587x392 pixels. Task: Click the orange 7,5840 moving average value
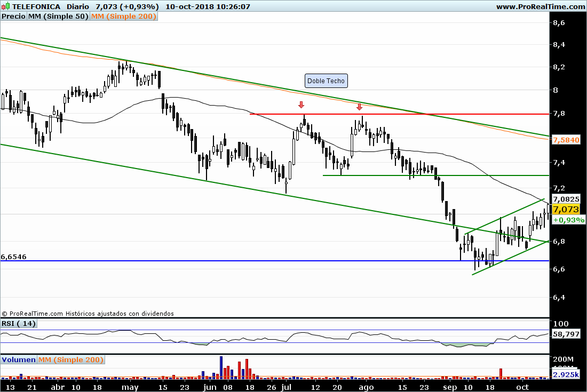click(x=566, y=140)
